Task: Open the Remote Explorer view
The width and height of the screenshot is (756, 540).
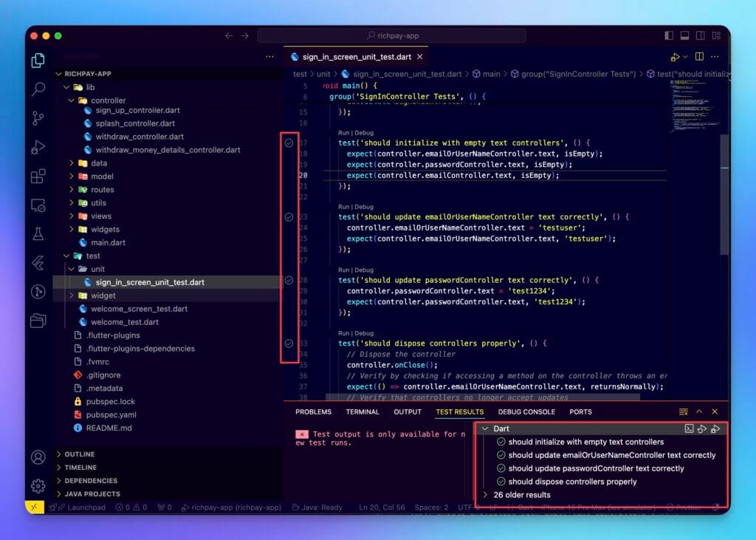Action: coord(38,205)
